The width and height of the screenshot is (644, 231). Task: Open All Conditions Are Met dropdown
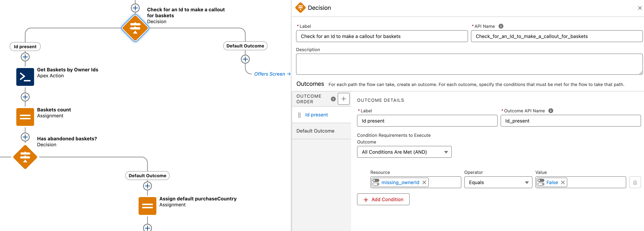(x=404, y=152)
